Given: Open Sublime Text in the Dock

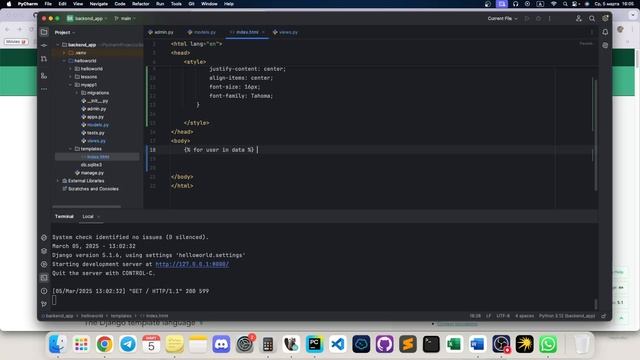Looking at the screenshot, I should [407, 344].
